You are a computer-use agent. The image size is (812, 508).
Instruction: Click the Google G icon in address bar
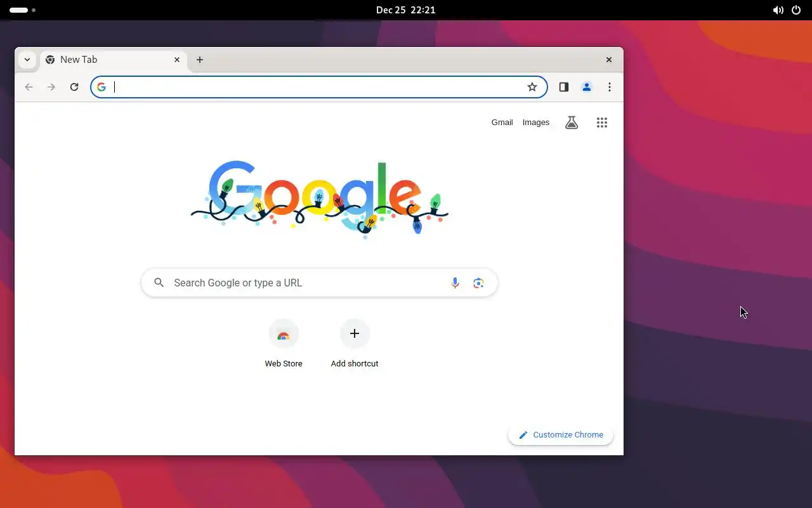[101, 87]
